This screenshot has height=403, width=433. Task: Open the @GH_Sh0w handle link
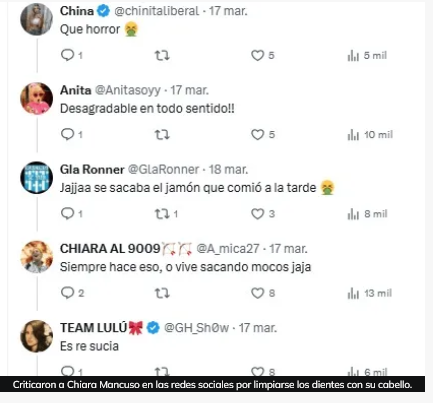pyautogui.click(x=196, y=328)
